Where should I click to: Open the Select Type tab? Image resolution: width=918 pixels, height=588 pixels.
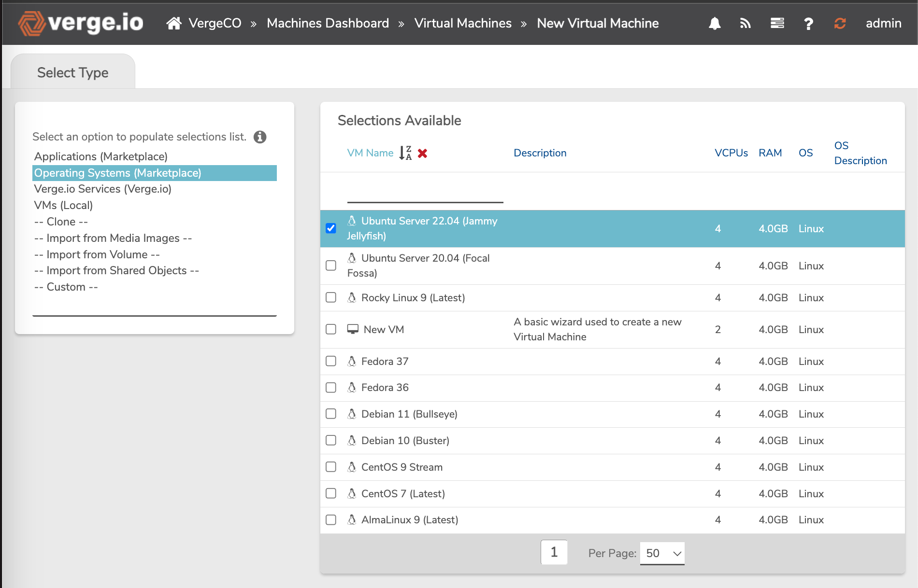coord(73,72)
